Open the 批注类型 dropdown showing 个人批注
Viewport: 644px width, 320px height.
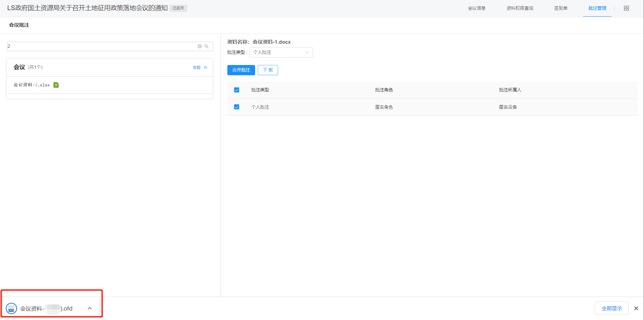[x=281, y=52]
